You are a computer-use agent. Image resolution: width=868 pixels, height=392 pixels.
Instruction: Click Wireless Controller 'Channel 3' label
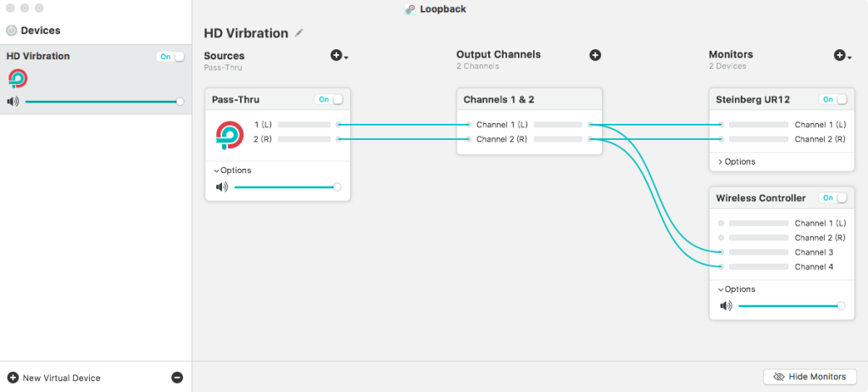814,252
